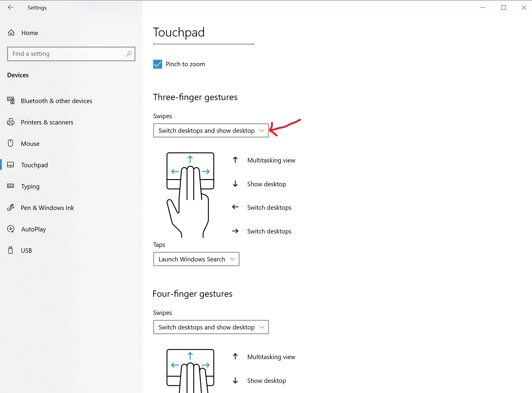Click the USB icon in sidebar

click(x=11, y=250)
